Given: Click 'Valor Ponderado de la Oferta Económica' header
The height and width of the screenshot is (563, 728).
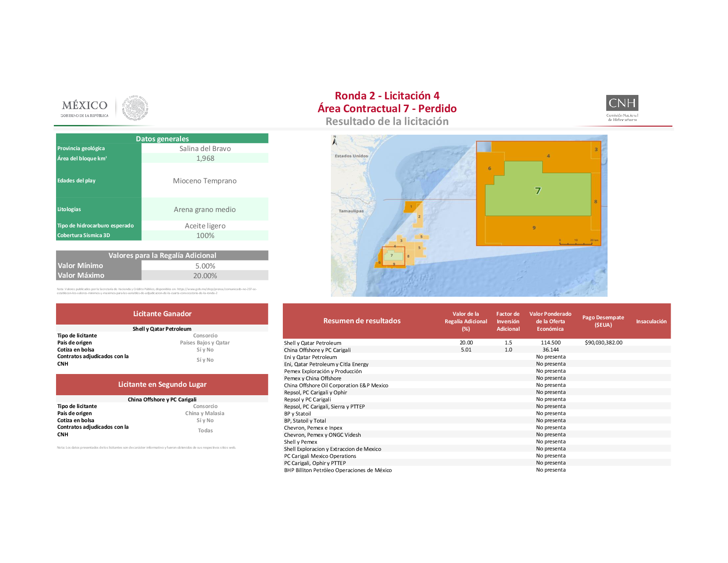Looking at the screenshot, I should (550, 321).
